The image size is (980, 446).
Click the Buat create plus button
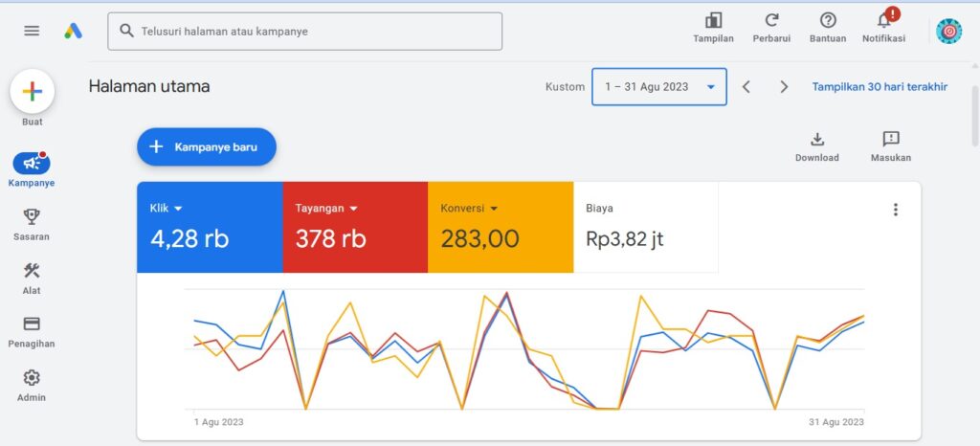(33, 92)
